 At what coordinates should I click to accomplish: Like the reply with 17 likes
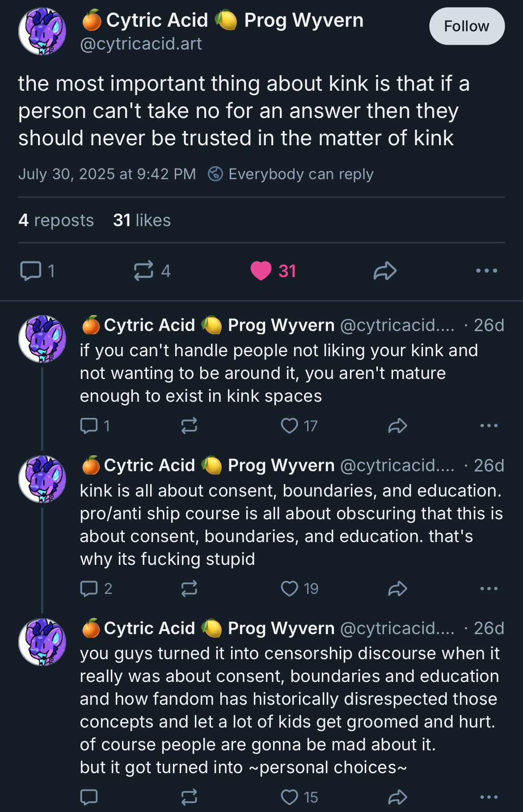pos(290,426)
